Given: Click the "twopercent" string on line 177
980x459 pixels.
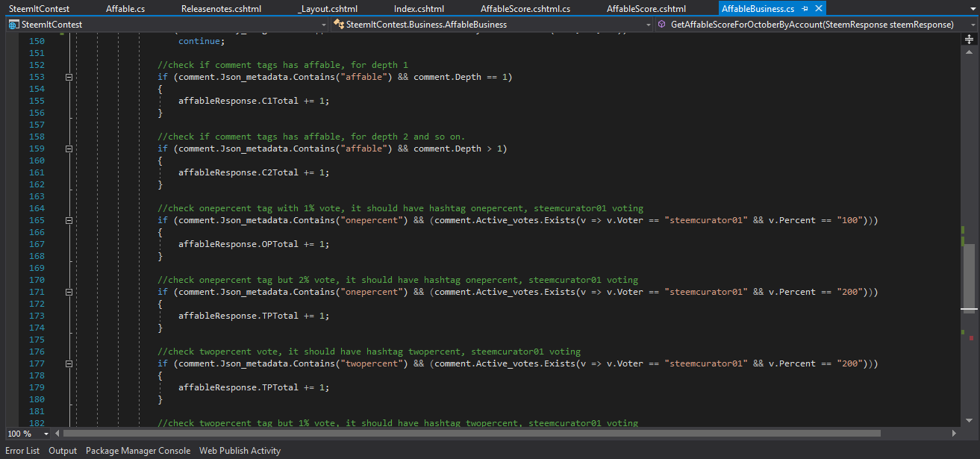Looking at the screenshot, I should pyautogui.click(x=372, y=363).
